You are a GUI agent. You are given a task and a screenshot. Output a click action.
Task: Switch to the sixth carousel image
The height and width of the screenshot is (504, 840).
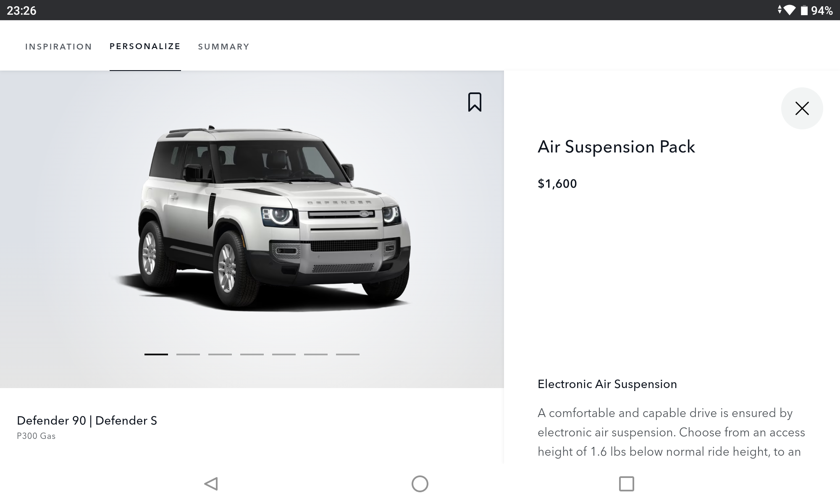click(316, 354)
